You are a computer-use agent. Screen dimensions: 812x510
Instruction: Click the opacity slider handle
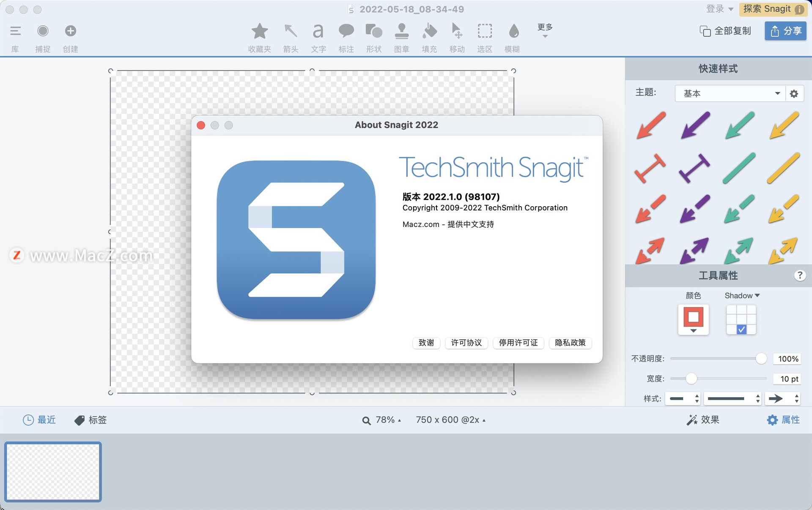tap(761, 359)
